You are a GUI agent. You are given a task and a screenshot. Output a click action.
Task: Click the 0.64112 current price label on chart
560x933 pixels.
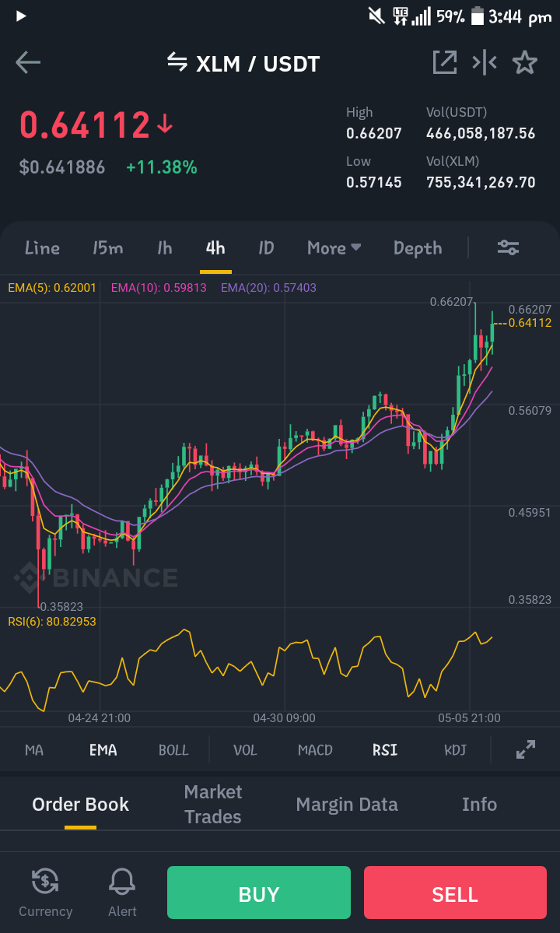(530, 323)
